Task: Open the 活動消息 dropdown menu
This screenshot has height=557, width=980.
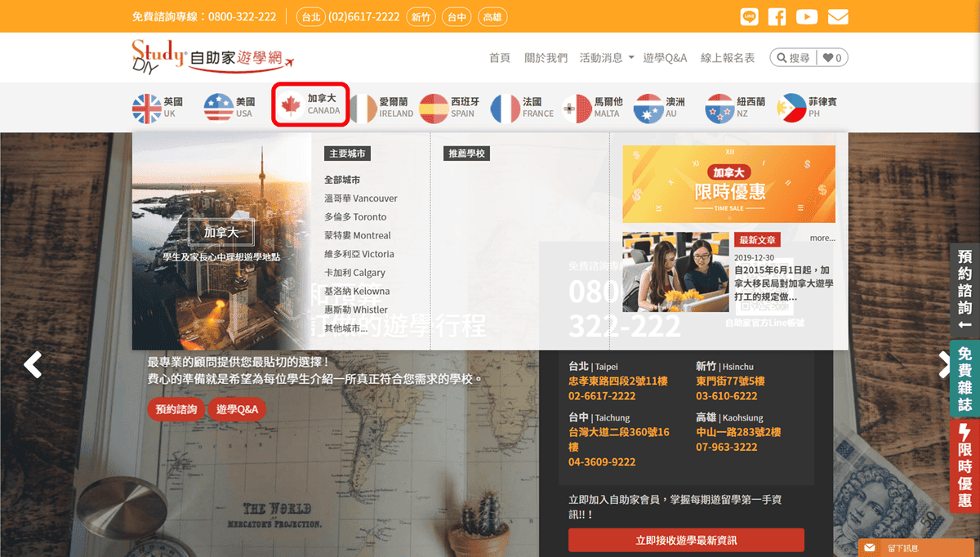Action: click(x=607, y=58)
